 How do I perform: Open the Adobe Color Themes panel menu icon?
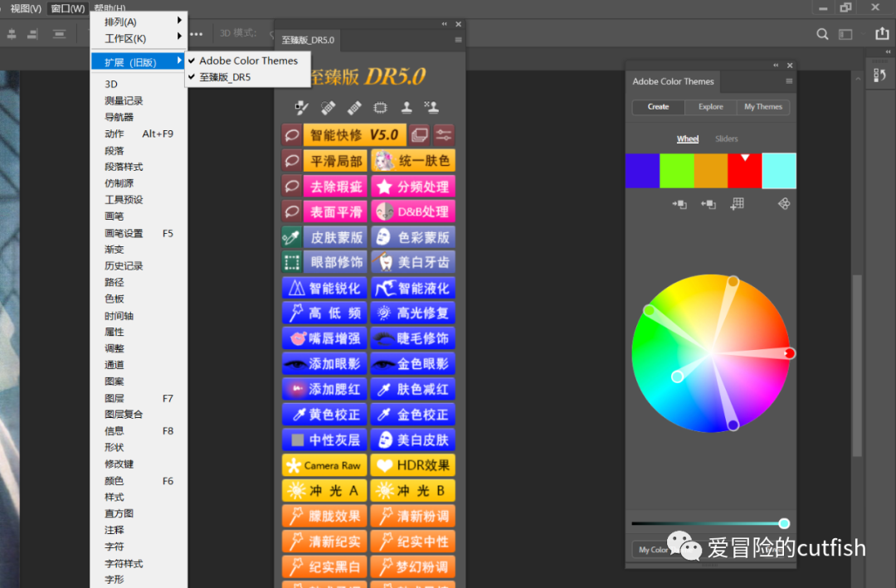[789, 81]
